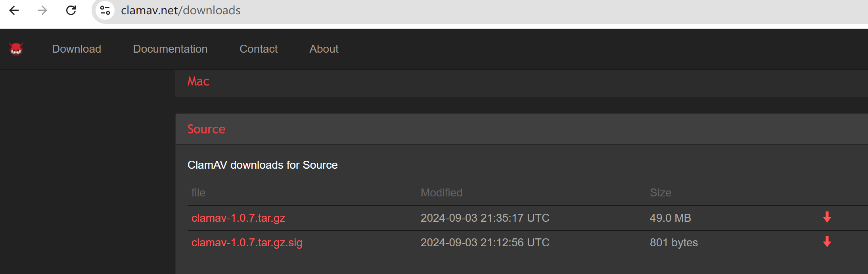Click the "file" column header

(198, 193)
